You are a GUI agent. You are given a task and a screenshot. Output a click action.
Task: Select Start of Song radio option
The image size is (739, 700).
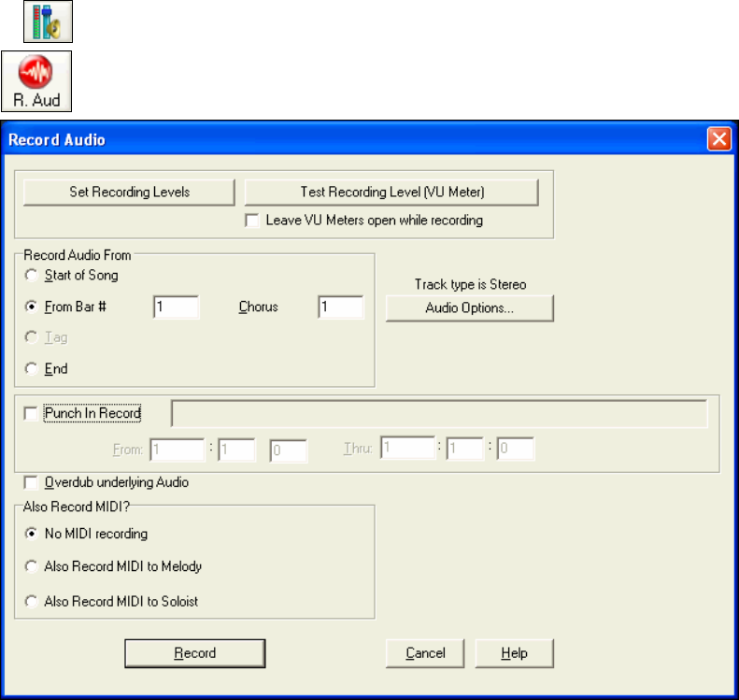31,276
